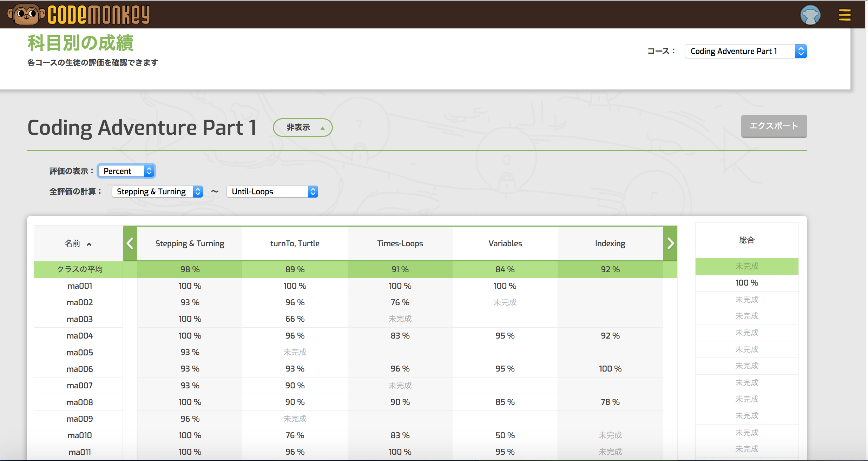Click the エクスポート export button
This screenshot has width=868, height=461.
[x=774, y=126]
